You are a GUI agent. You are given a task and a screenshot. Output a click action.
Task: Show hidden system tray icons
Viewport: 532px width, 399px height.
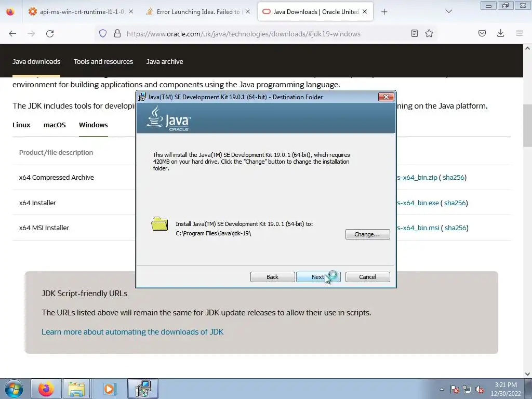click(x=442, y=389)
